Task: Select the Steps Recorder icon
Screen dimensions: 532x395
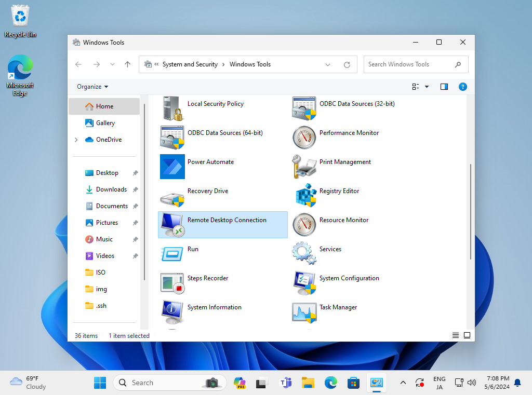Action: point(172,282)
